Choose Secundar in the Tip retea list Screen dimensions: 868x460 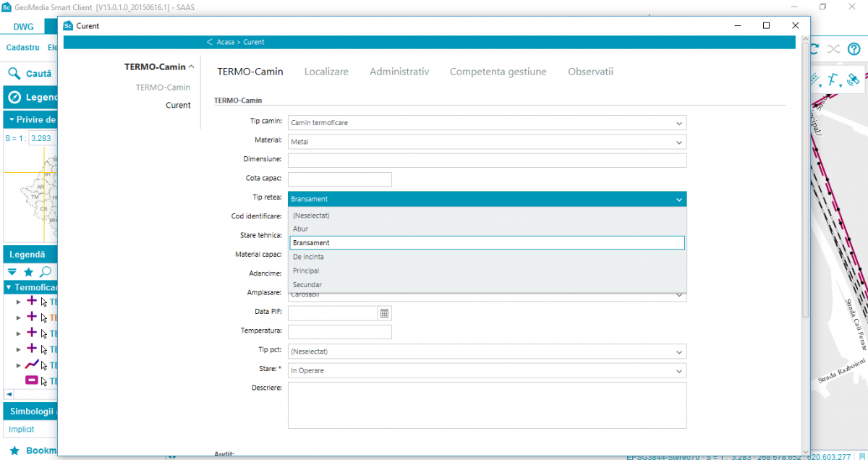pos(307,285)
